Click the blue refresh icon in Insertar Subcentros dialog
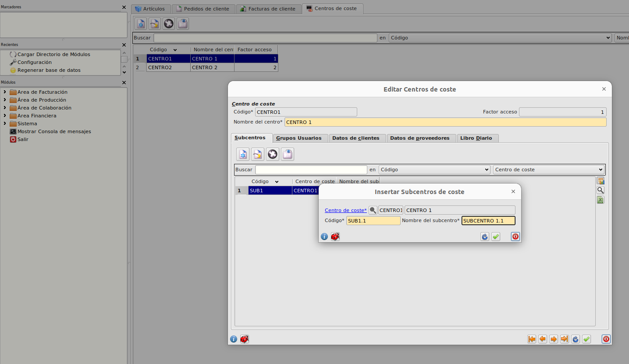This screenshot has height=364, width=629. pos(485,237)
